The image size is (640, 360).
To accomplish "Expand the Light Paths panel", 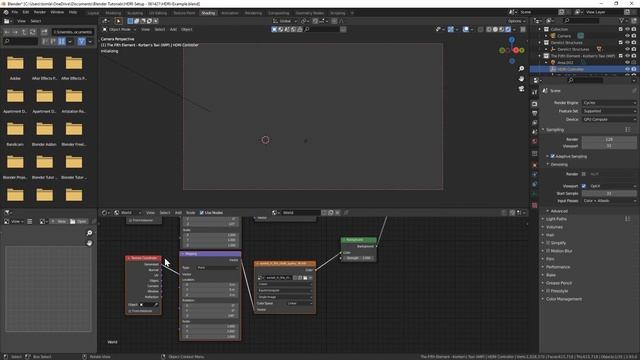I will [x=556, y=219].
